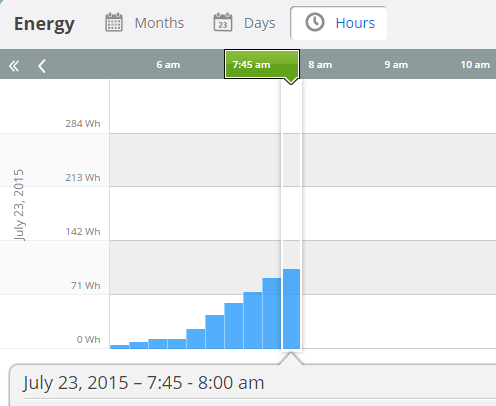Click the 0 Wh axis label
The height and width of the screenshot is (406, 496).
[88, 340]
